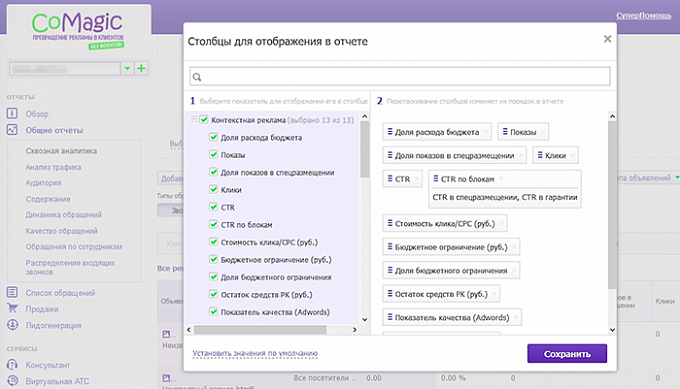Open Аудитория report
Screen dimensions: 680x389
(x=43, y=183)
